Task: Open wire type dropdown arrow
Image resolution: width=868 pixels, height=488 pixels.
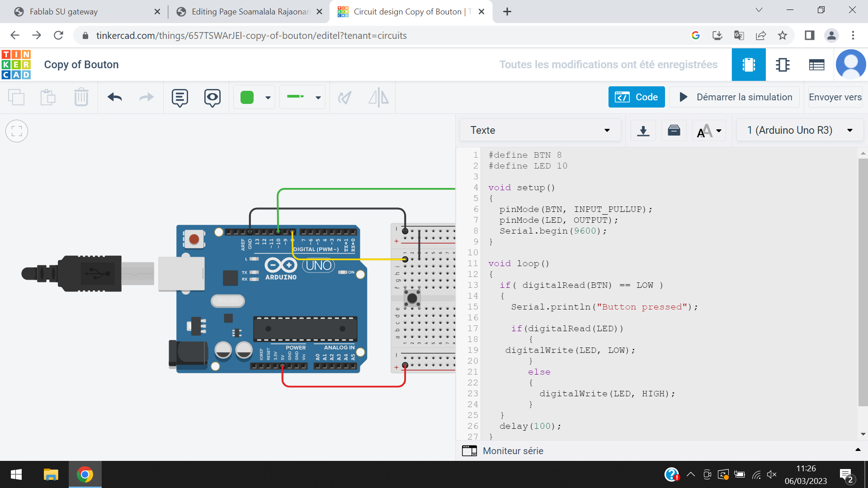Action: [x=318, y=98]
